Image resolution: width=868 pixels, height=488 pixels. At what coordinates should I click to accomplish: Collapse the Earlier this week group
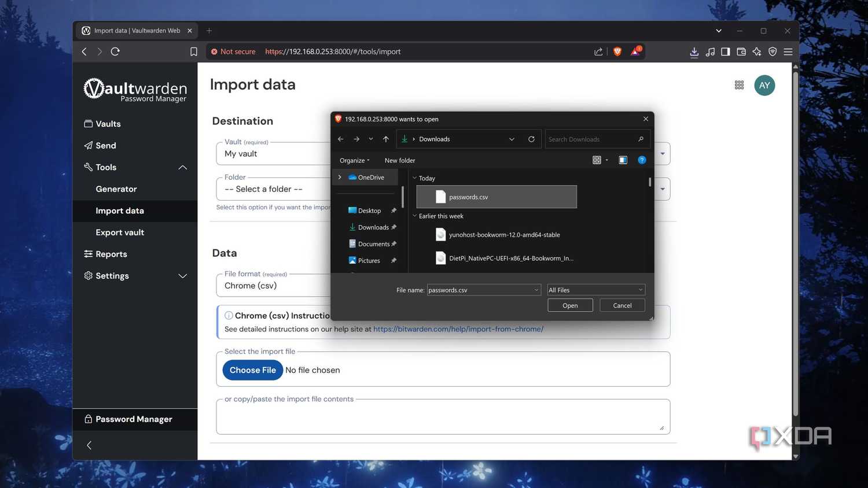[414, 216]
